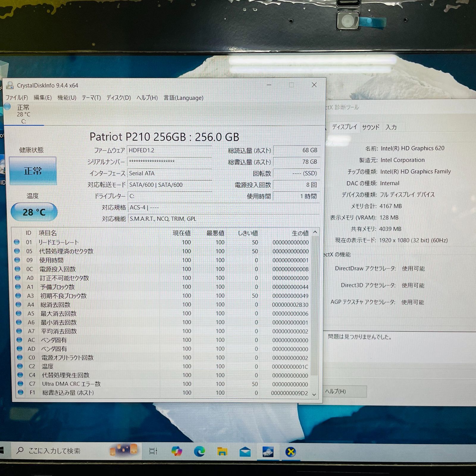Switch to the サウンド tab in DirectX tool
Viewport: 476px width, 476px height.
click(x=371, y=127)
